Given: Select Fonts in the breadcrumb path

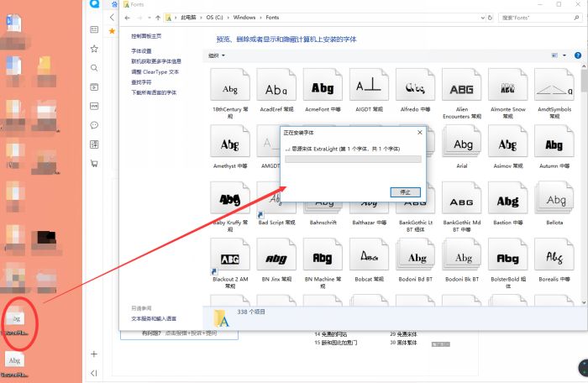Looking at the screenshot, I should (x=272, y=18).
